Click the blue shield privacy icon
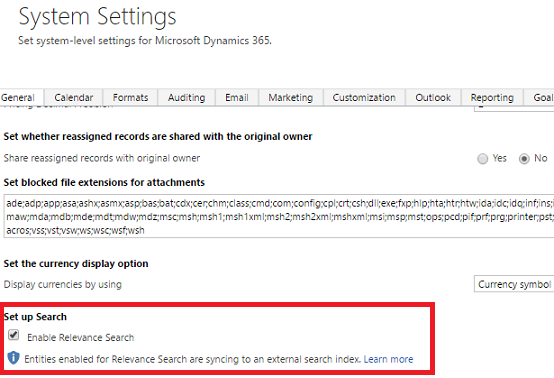The height and width of the screenshot is (378, 554). (x=13, y=358)
